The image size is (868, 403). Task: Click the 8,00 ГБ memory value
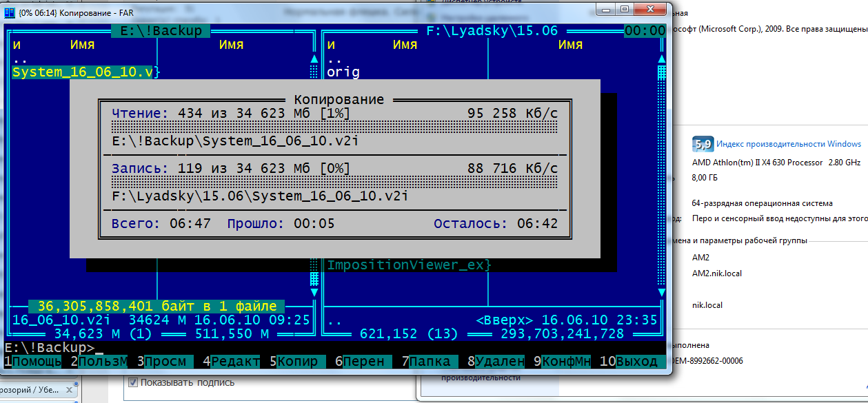point(705,176)
